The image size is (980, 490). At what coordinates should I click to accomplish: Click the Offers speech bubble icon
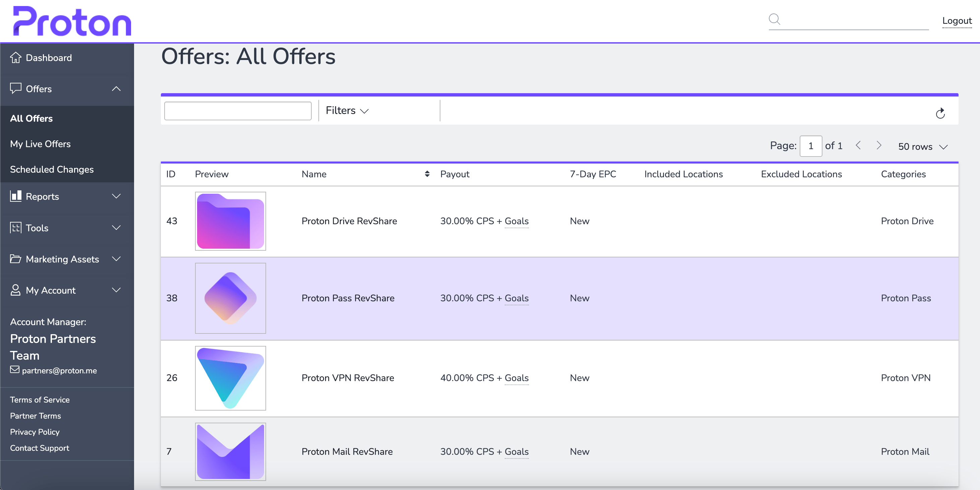pos(16,88)
